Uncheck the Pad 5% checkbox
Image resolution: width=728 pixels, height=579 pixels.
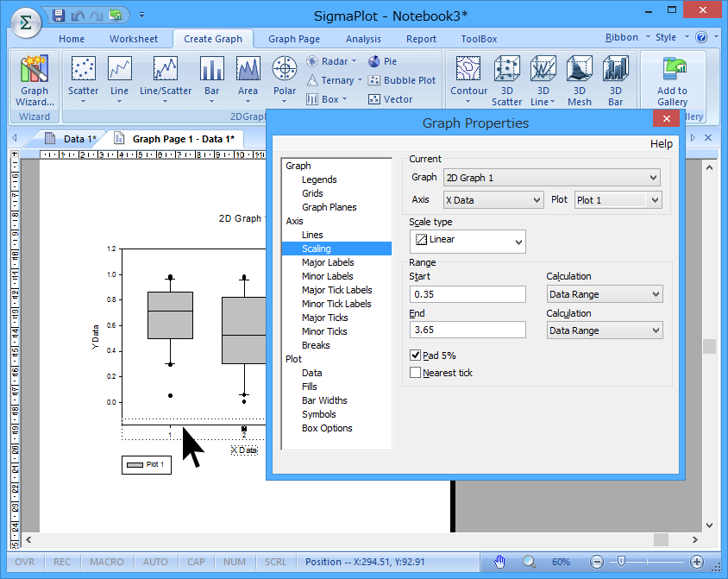[416, 356]
